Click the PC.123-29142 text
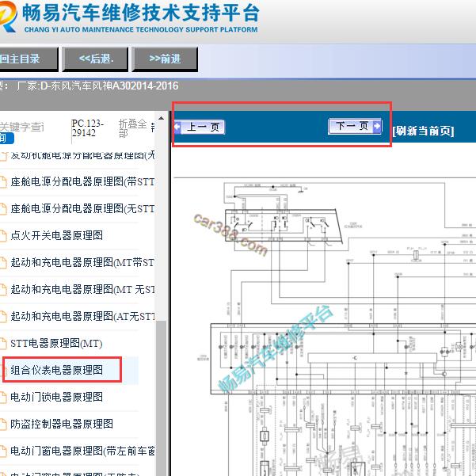This screenshot has width=476, height=476. [88, 128]
